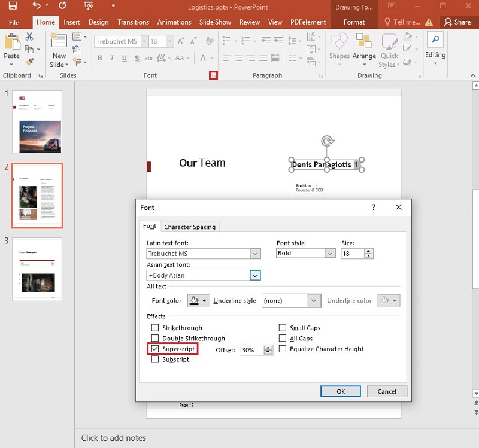Viewport: 479px width, 448px height.
Task: Click Increase Font Size icon
Action: coord(181,41)
